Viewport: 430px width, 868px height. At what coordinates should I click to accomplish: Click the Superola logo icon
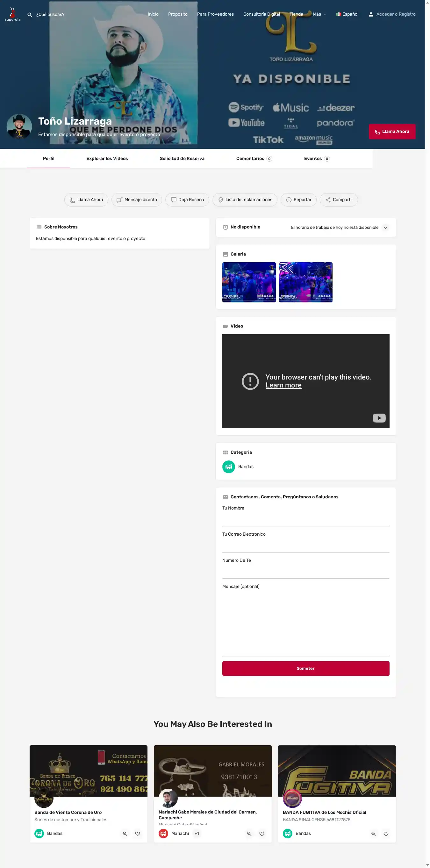[12, 14]
